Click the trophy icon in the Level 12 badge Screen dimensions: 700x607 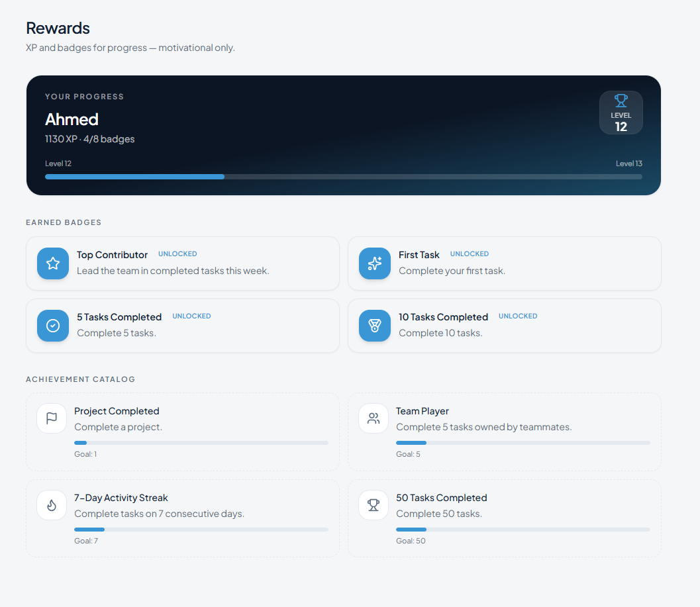point(621,101)
